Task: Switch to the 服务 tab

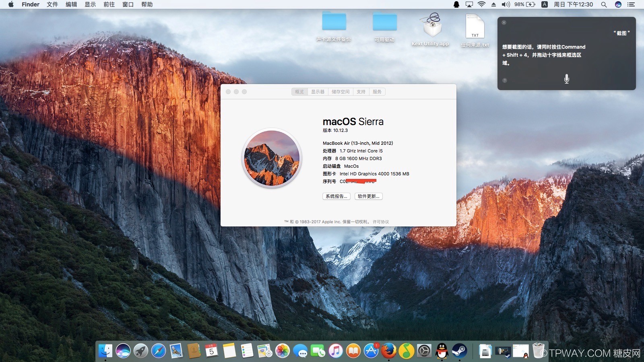Action: coord(377,92)
